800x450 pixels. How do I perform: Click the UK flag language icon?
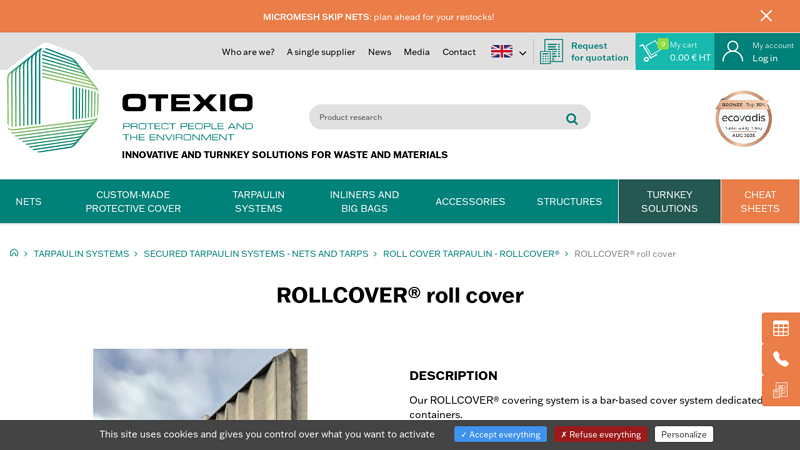click(502, 52)
